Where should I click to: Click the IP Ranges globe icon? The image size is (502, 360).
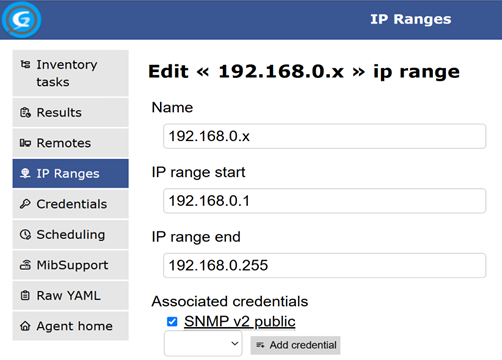[x=25, y=173]
